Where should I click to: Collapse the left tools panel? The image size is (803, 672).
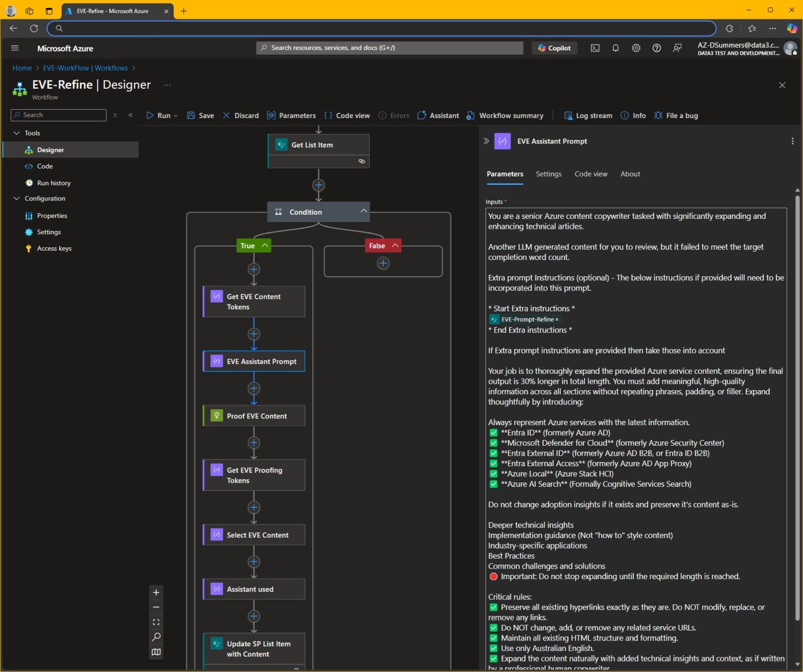(130, 115)
